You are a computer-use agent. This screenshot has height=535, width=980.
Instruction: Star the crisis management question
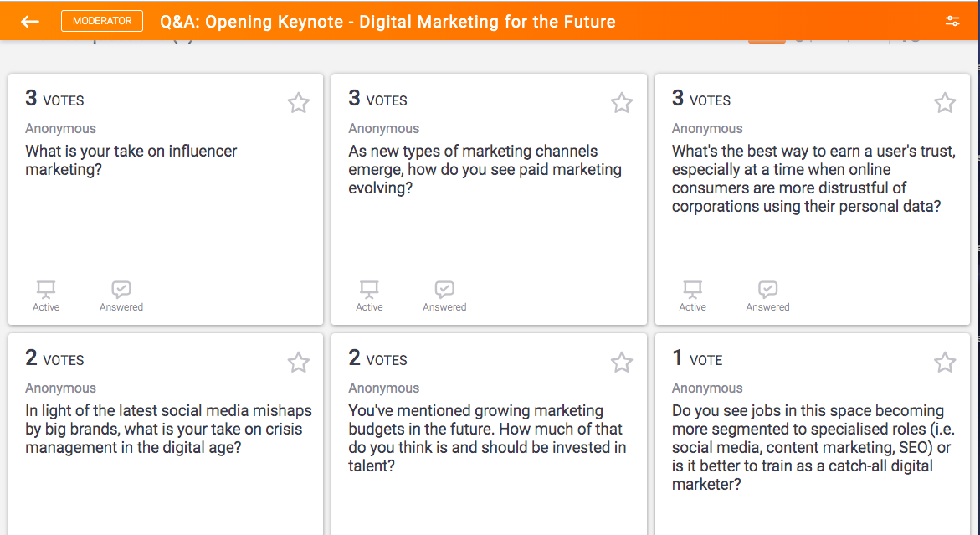(299, 362)
